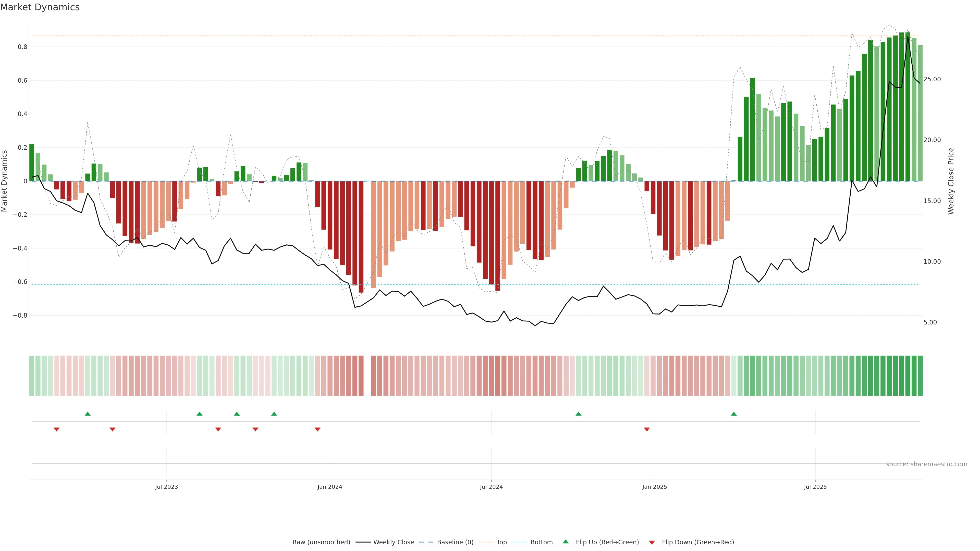This screenshot has height=551, width=980.
Task: Click the last green flip-up triangle marker
Action: pos(734,414)
